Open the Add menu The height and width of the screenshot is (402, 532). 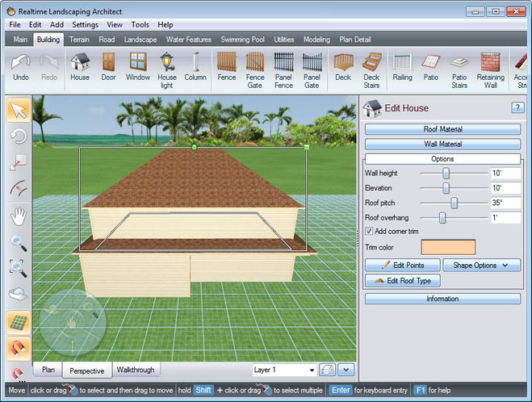click(x=57, y=25)
